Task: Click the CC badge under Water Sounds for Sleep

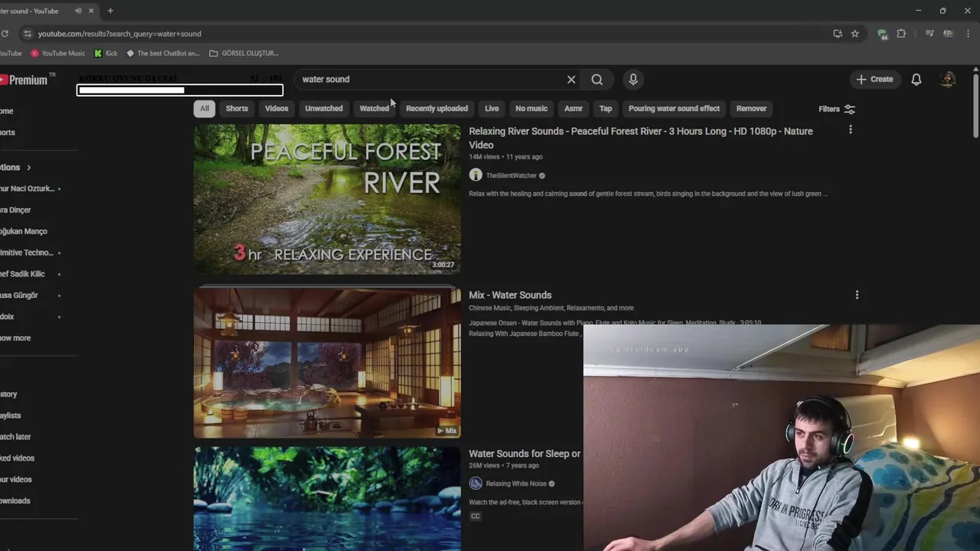Action: (x=475, y=517)
